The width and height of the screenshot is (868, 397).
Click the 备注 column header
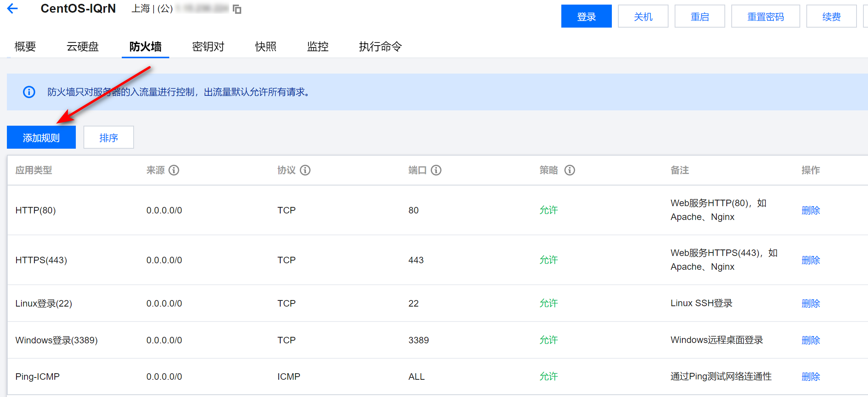[x=680, y=170]
